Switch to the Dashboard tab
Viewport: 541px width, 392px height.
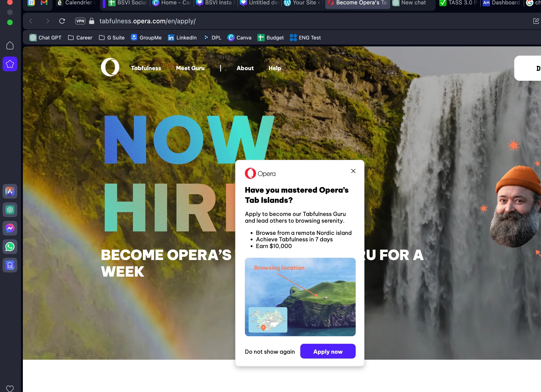(501, 3)
